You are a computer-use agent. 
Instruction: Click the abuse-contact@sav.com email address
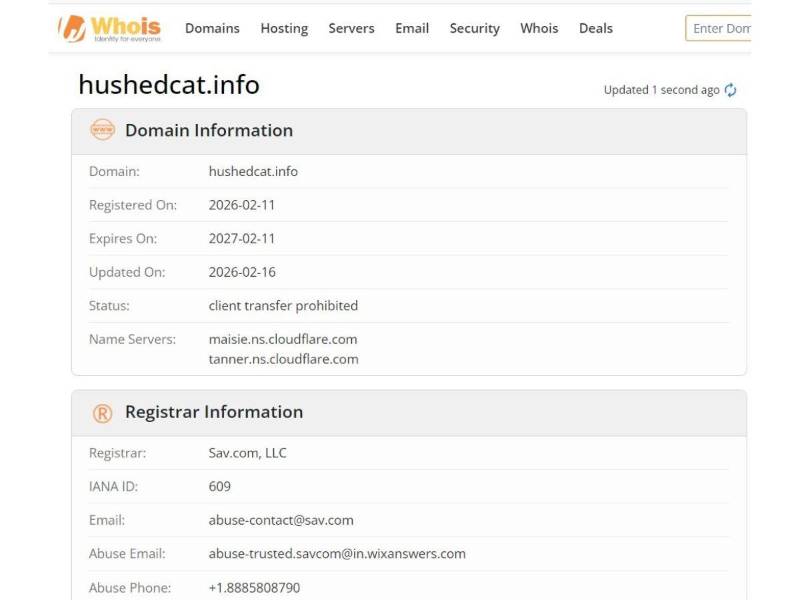tap(279, 520)
